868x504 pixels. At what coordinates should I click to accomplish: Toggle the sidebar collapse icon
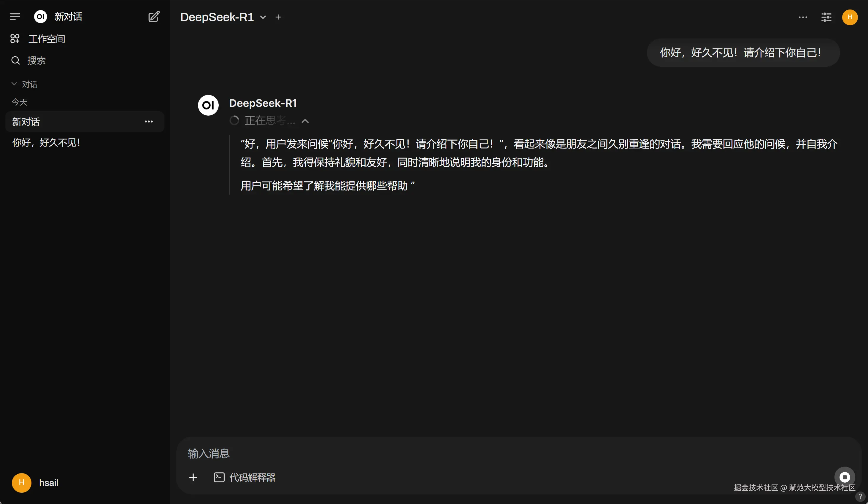15,17
